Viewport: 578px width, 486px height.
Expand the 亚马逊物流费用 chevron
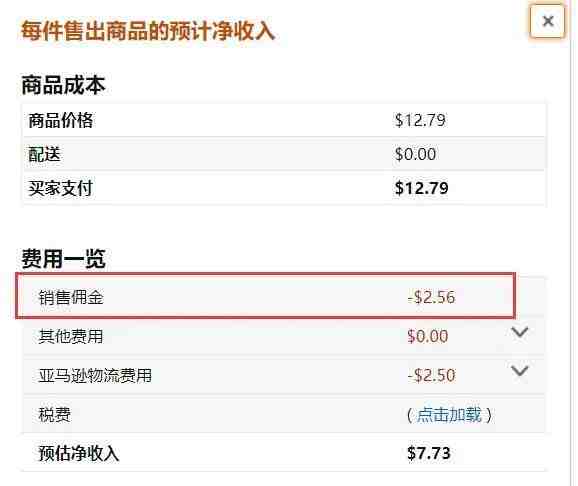point(520,371)
